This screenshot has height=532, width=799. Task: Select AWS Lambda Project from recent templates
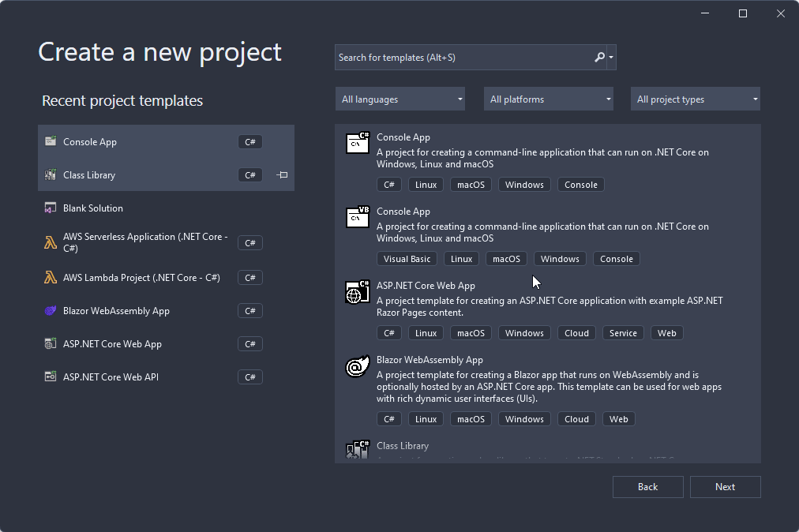click(141, 278)
